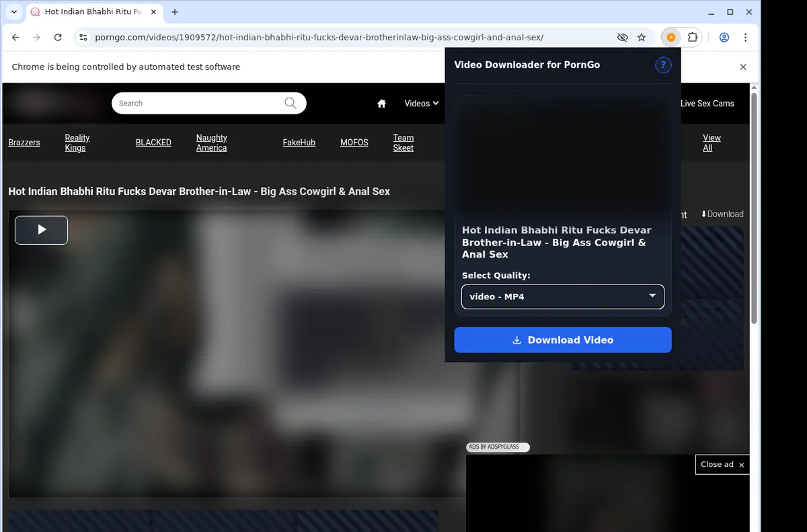Open the MOFOS channel link
The image size is (807, 532).
[354, 143]
